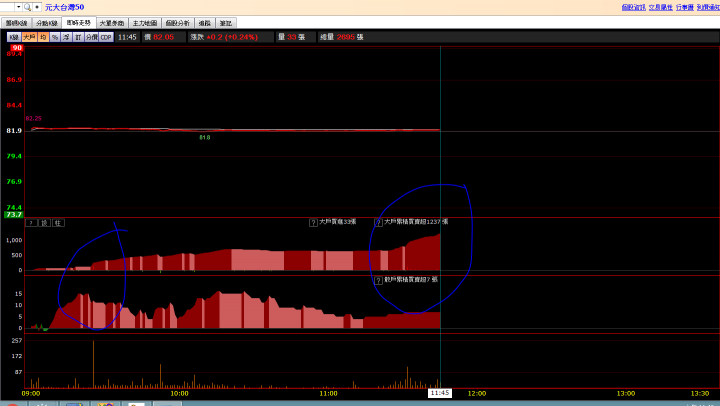
Task: Toggle the K線 chart button in toolbar
Action: tap(14, 37)
